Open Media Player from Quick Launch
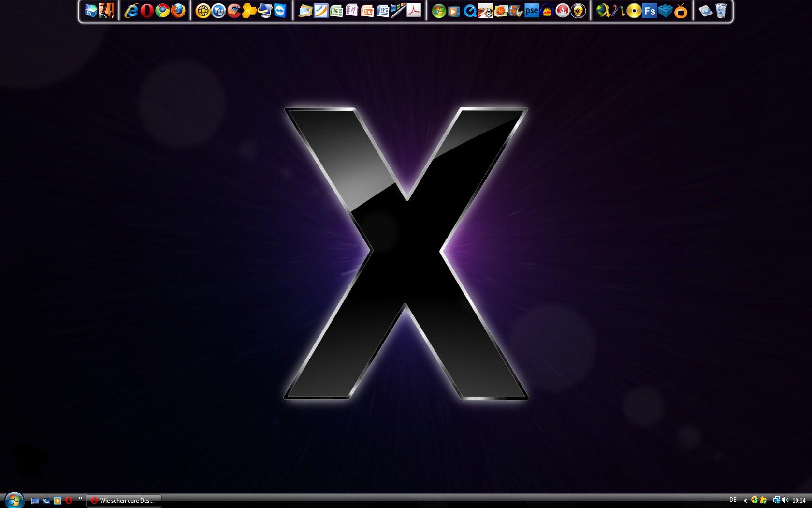 58,501
